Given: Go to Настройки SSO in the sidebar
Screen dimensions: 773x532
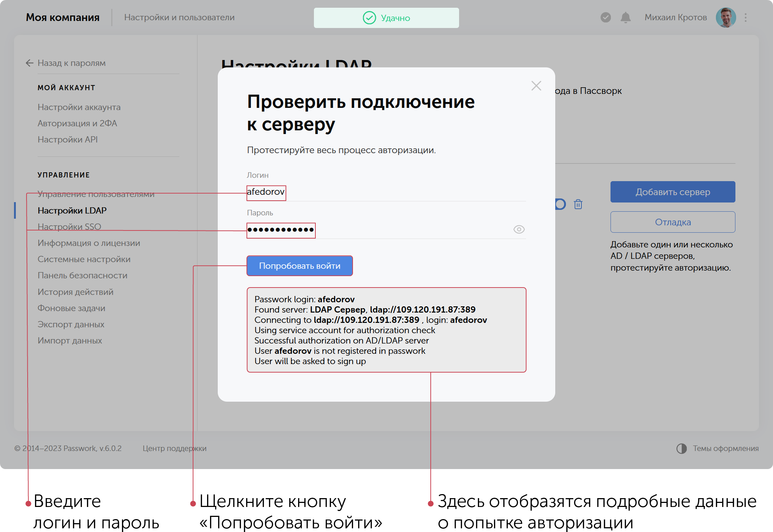Looking at the screenshot, I should (69, 226).
